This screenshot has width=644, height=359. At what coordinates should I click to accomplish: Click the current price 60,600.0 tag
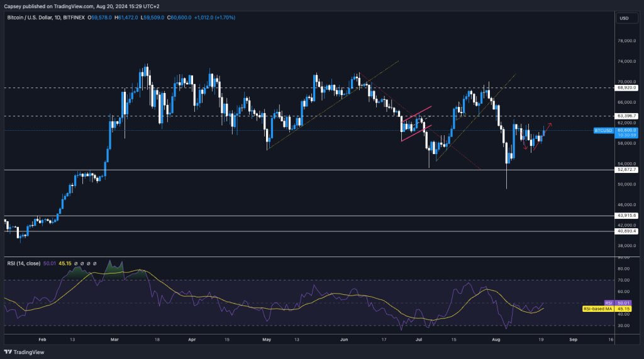pyautogui.click(x=627, y=130)
